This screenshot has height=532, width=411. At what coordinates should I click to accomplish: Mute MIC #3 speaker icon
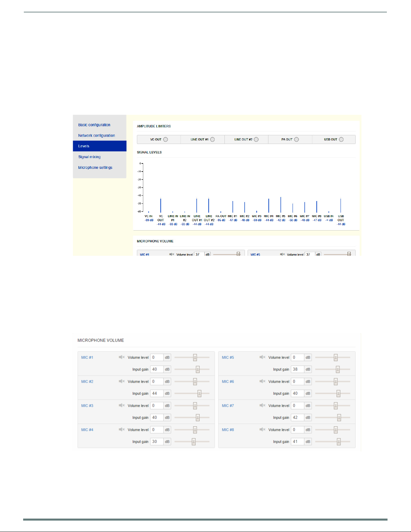[122, 405]
